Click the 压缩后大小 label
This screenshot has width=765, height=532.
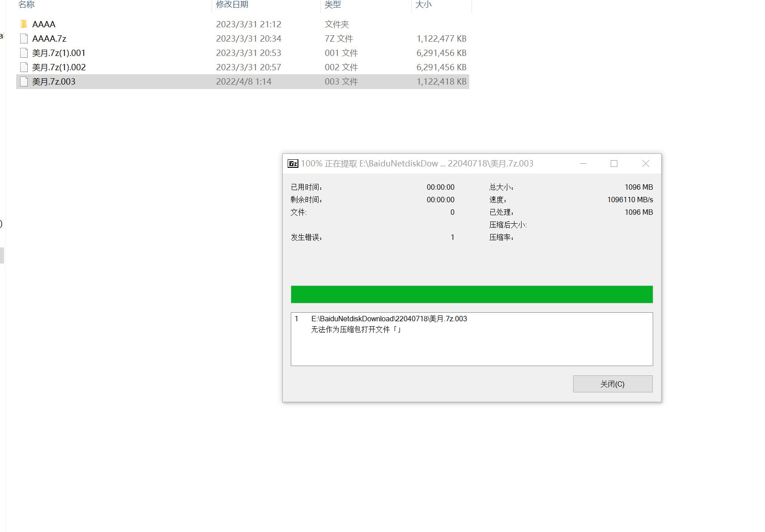tap(508, 225)
